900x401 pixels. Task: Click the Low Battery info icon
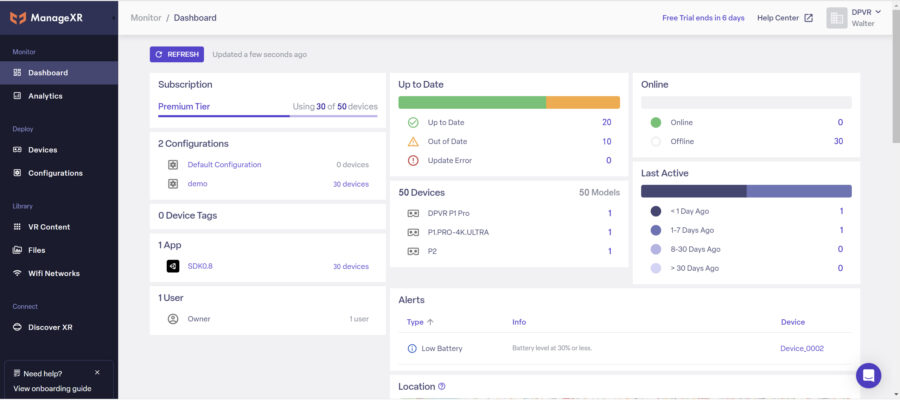[x=412, y=348]
